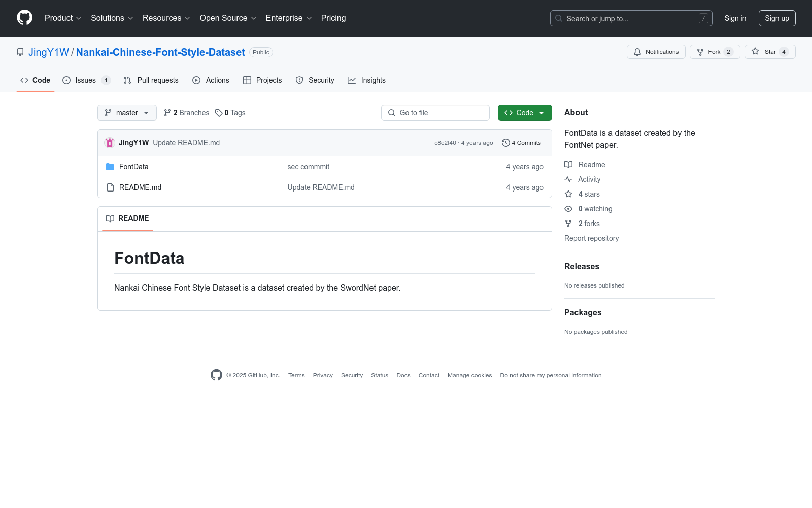Open the FontData folder

point(134,167)
